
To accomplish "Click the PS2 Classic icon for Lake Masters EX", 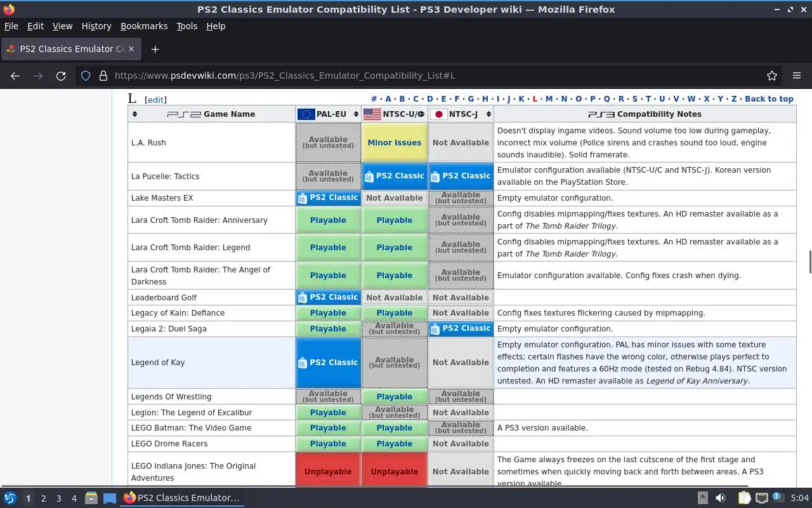I will 303,197.
